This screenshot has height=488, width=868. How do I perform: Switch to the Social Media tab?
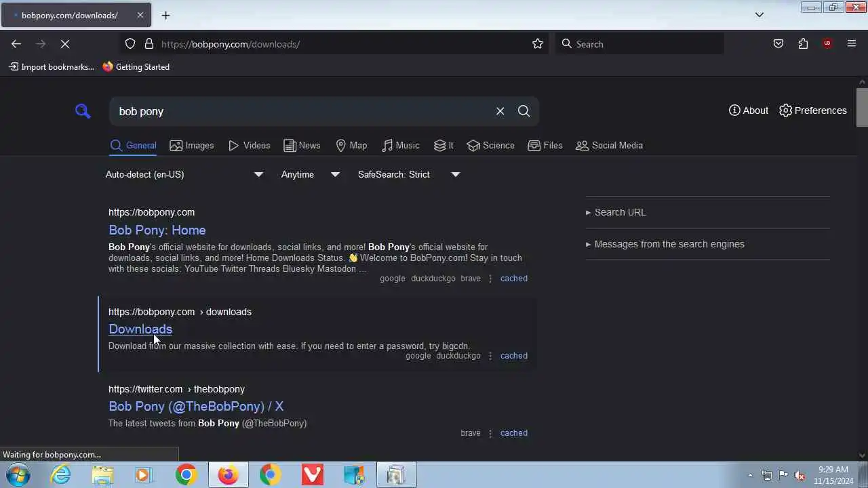(x=609, y=145)
